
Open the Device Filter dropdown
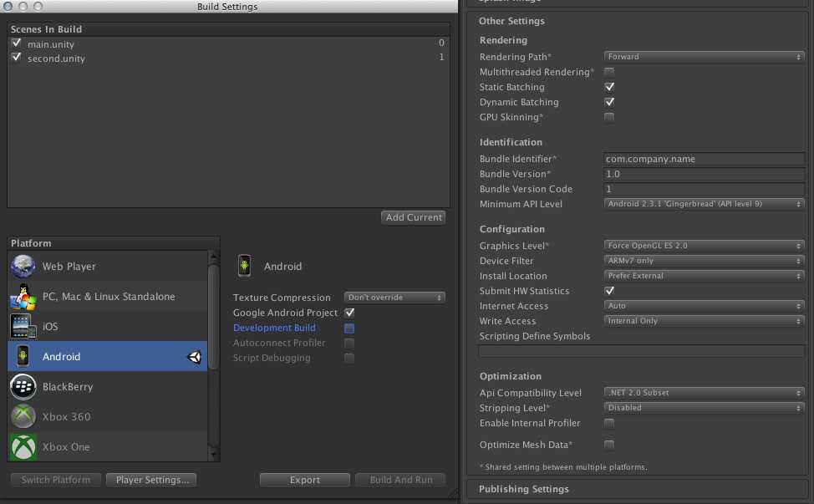coord(704,261)
